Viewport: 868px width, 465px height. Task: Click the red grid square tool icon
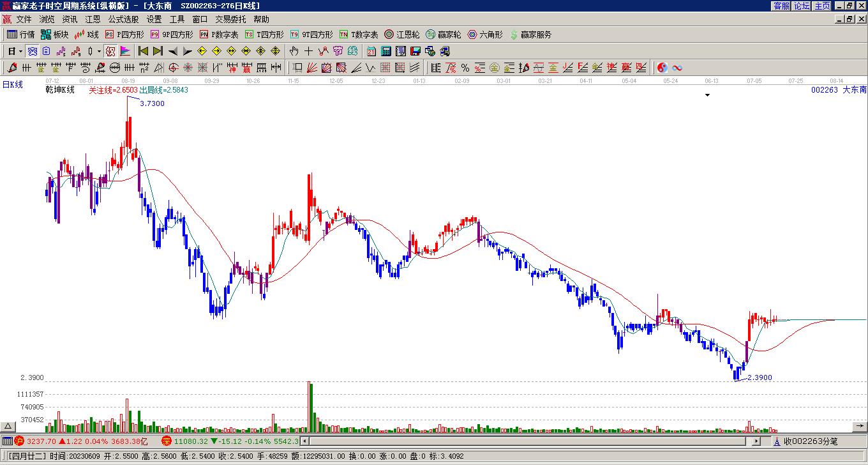(x=385, y=68)
